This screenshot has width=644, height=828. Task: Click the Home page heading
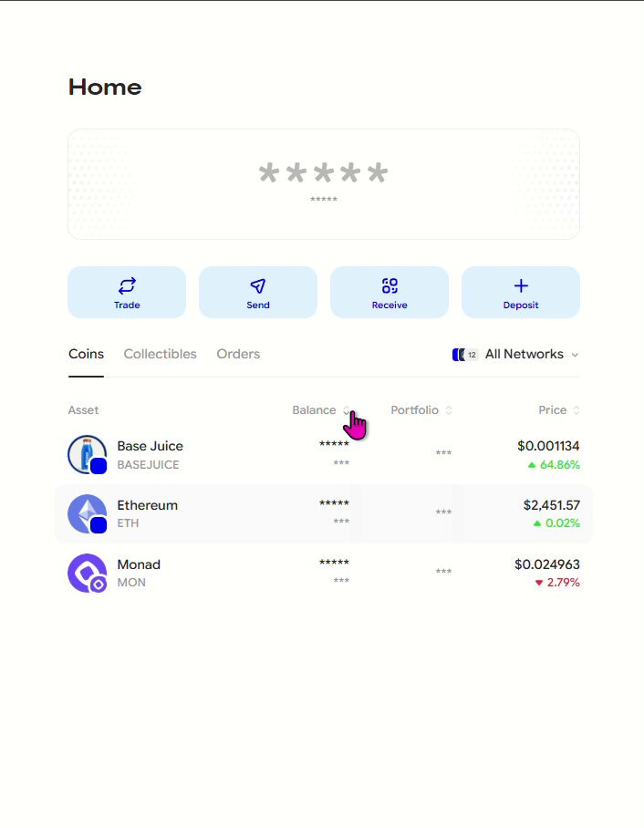[105, 88]
